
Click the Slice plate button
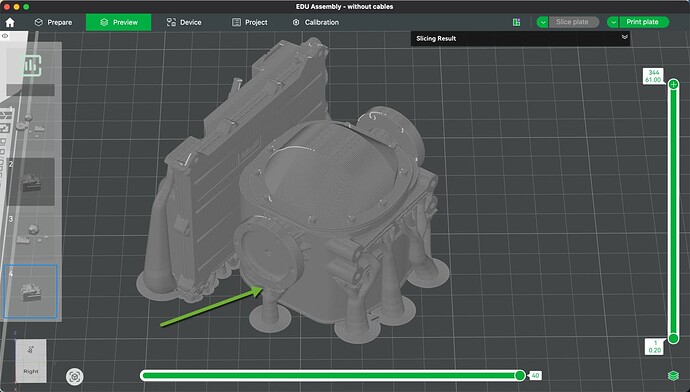pos(573,22)
